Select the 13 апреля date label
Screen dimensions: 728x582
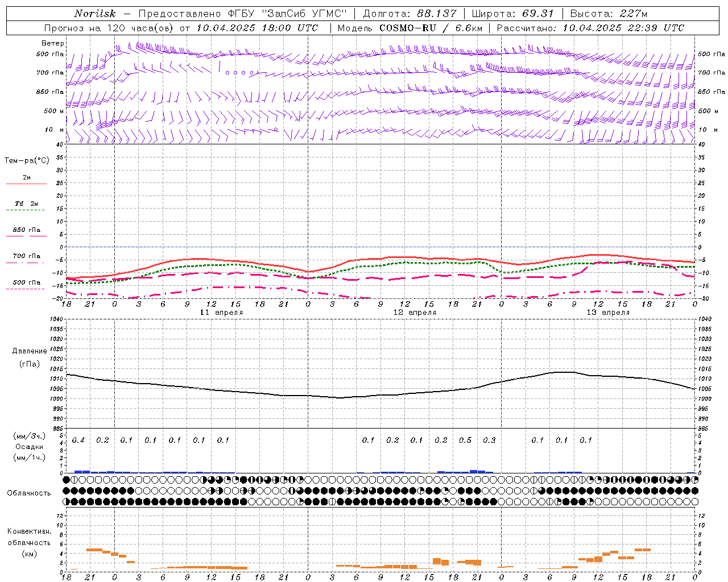608,313
